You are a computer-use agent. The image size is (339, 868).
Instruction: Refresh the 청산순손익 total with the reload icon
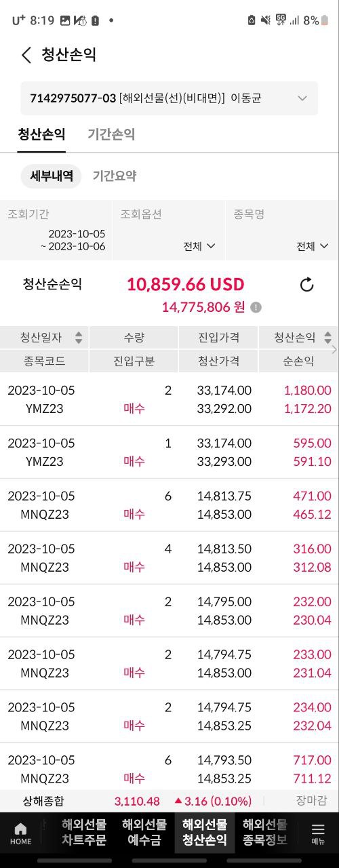(306, 285)
